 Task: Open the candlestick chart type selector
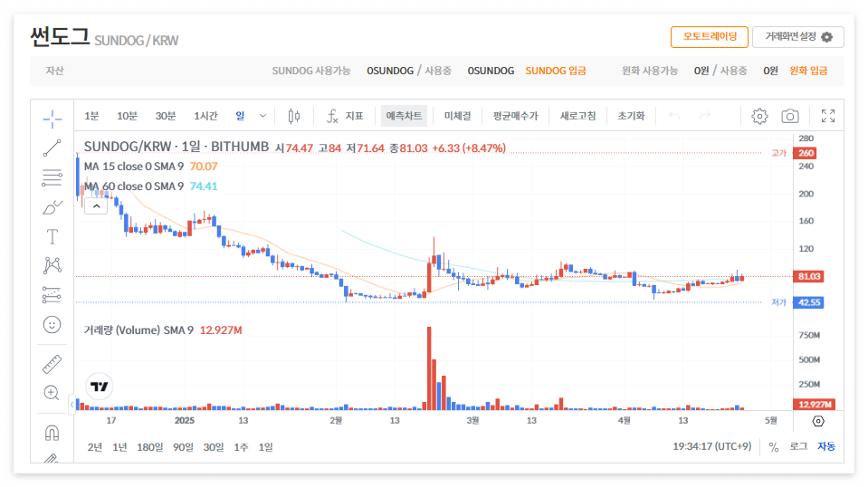pyautogui.click(x=294, y=116)
